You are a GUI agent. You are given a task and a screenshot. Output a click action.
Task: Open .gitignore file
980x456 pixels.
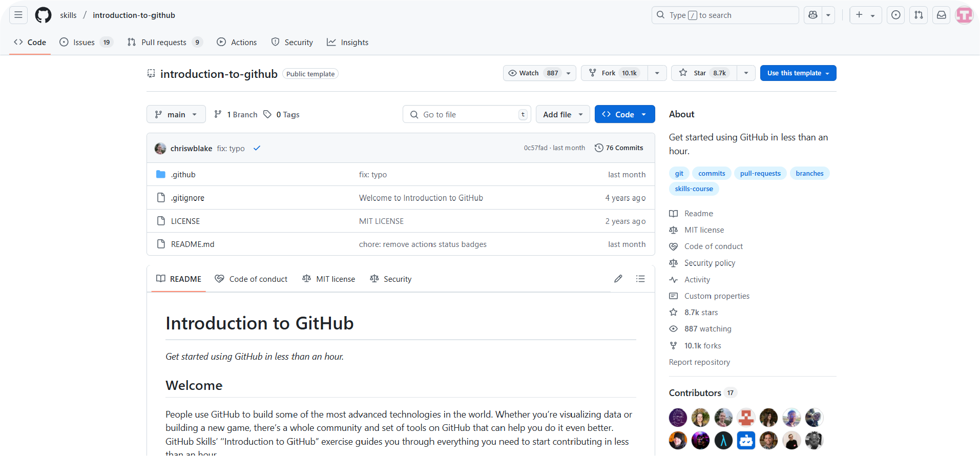(187, 198)
